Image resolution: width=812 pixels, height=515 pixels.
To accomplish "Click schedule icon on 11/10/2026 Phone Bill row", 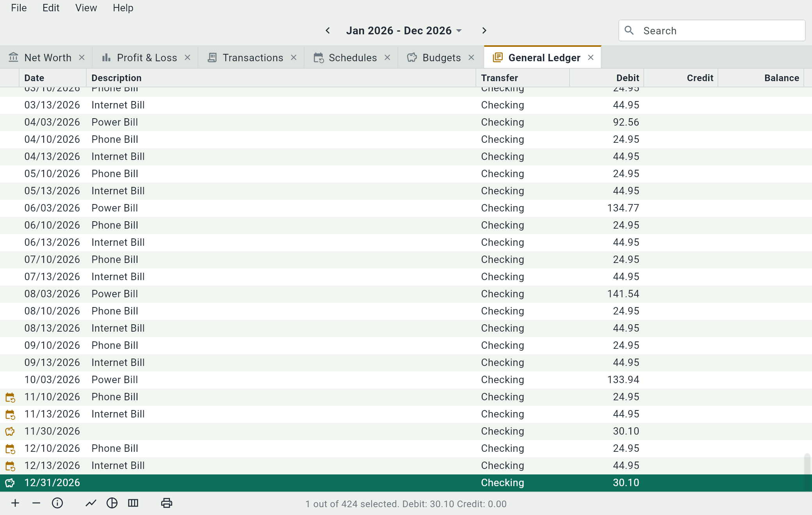I will pyautogui.click(x=10, y=398).
